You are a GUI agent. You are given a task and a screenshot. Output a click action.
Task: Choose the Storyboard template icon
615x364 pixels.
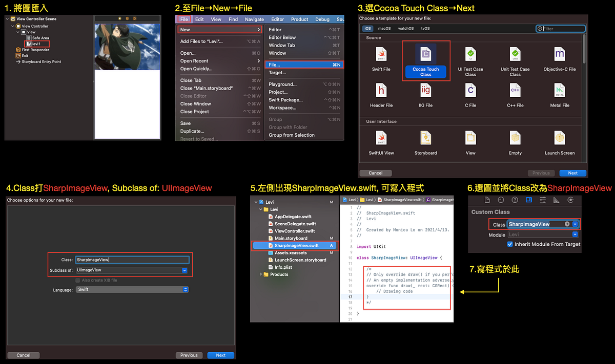(x=425, y=138)
